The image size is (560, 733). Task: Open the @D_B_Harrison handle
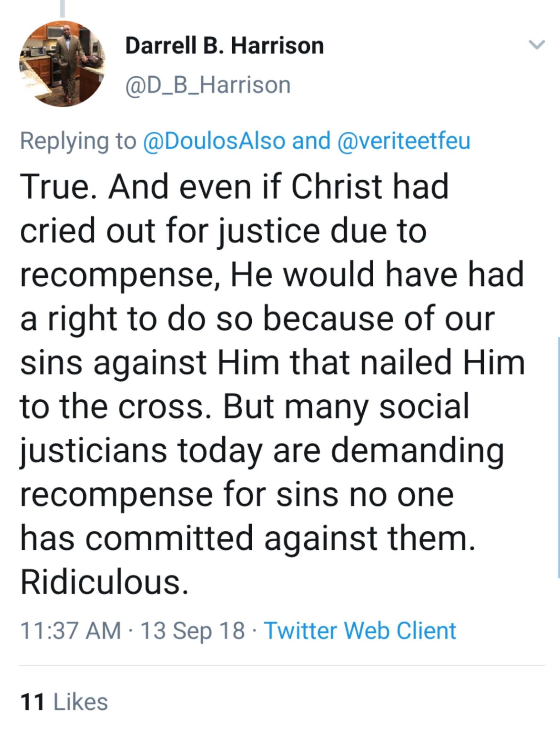(208, 85)
